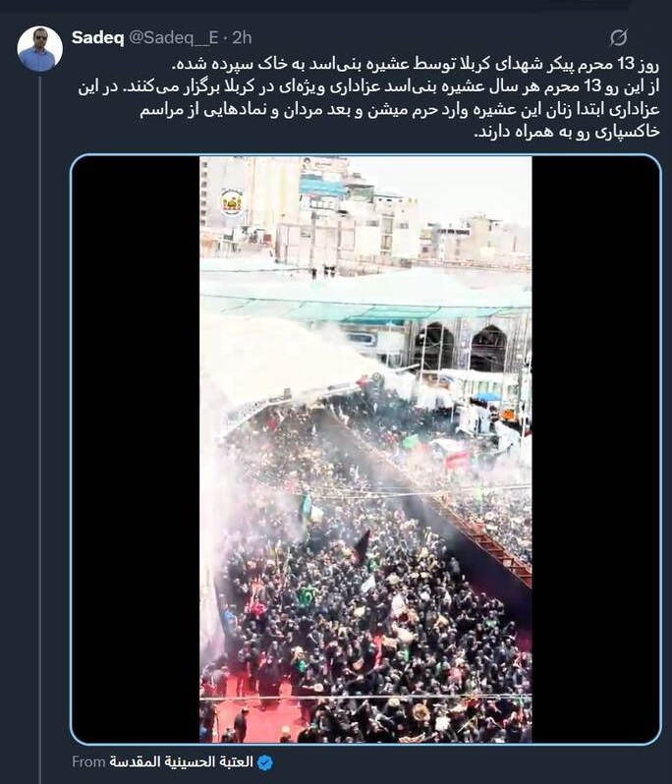Click the first line of tweet text
The height and width of the screenshot is (784, 672).
(416, 64)
